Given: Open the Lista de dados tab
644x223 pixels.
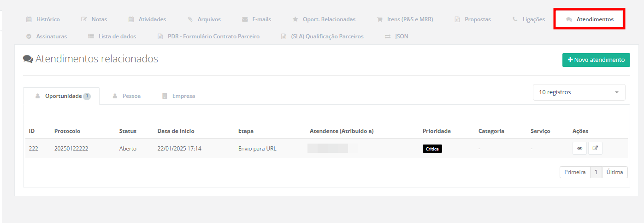Looking at the screenshot, I should coord(112,36).
